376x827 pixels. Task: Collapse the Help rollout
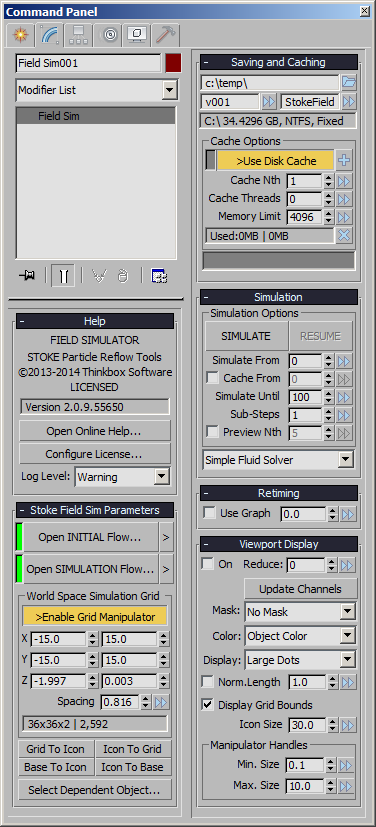[95, 321]
